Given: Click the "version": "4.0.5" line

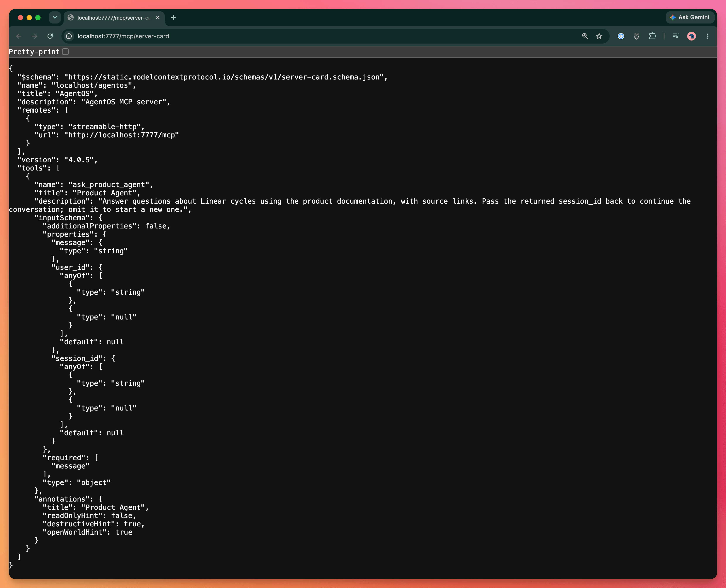Looking at the screenshot, I should tap(57, 160).
